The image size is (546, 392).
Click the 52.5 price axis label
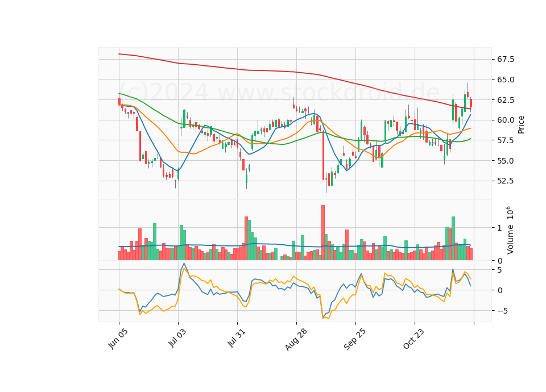point(505,181)
